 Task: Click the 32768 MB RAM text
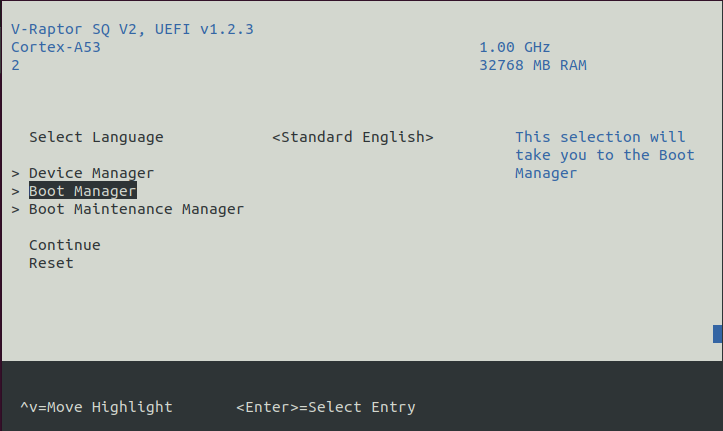point(533,65)
